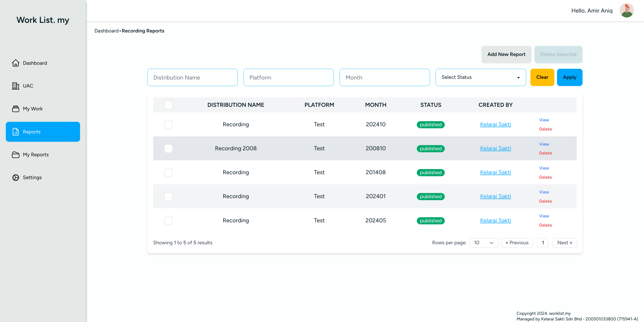The image size is (644, 322).
Task: Delete the Recording 2008 report
Action: point(545,153)
